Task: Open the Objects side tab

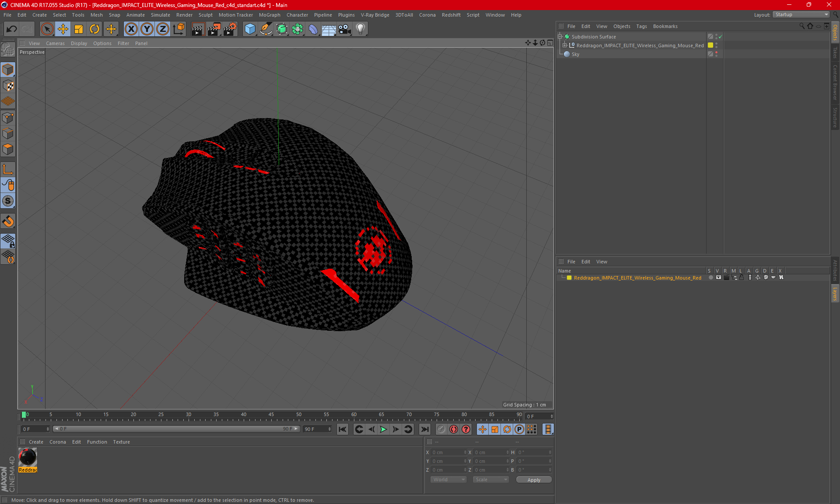Action: click(835, 32)
